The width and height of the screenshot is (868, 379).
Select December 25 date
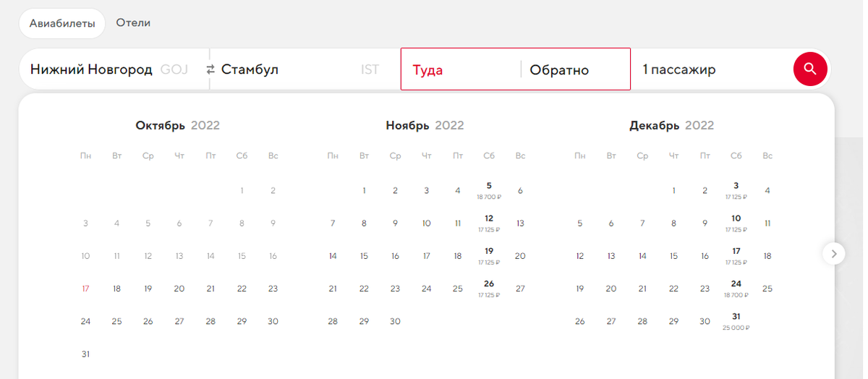pos(767,289)
